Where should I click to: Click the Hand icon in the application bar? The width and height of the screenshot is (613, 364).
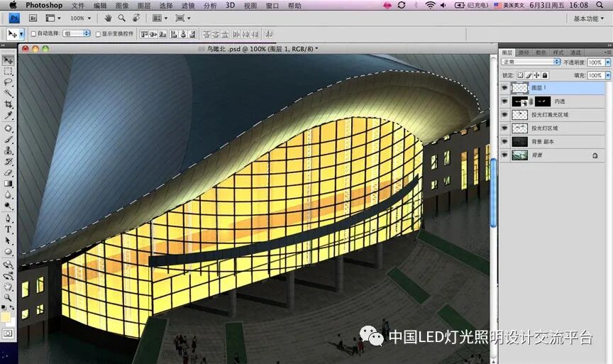click(108, 18)
